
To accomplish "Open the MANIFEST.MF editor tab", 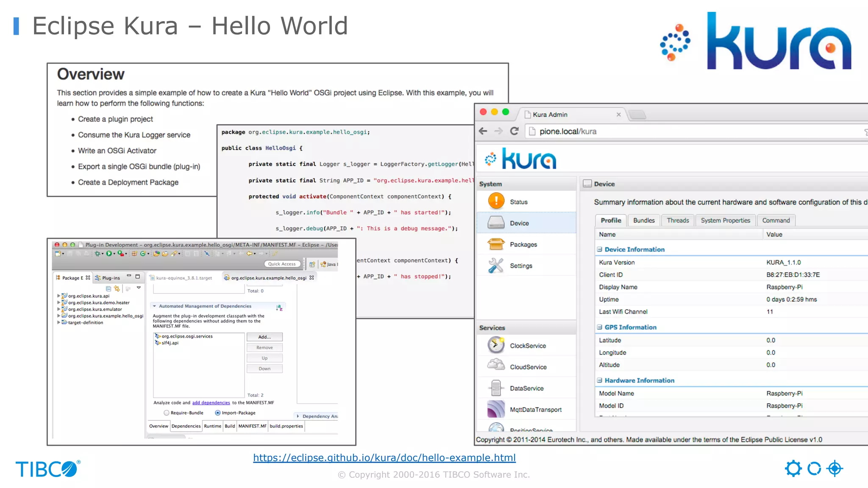I will (252, 426).
